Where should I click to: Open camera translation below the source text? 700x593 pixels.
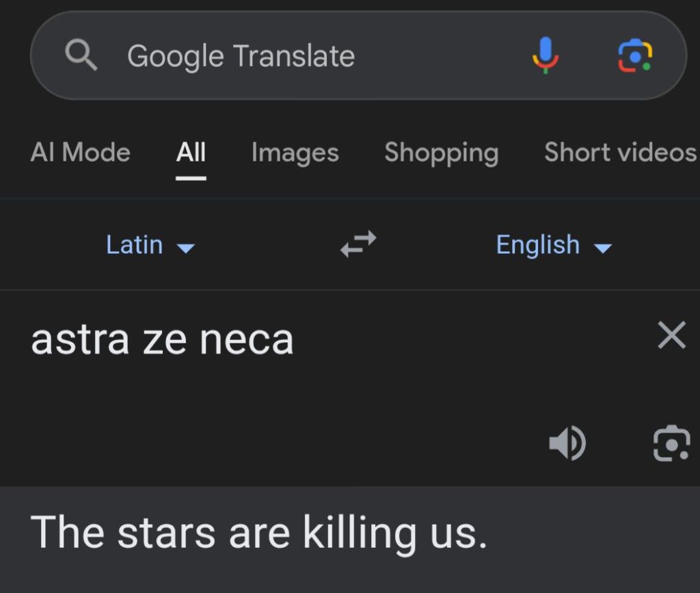click(x=671, y=443)
